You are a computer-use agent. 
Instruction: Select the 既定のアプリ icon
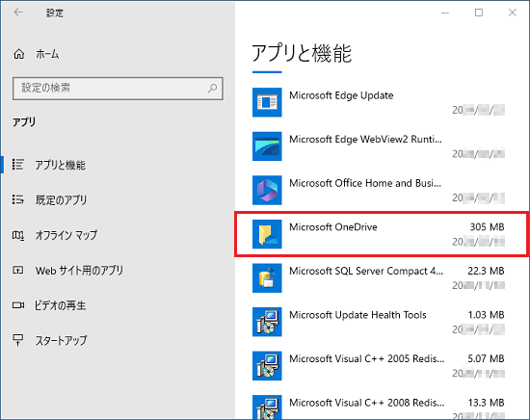(x=18, y=199)
